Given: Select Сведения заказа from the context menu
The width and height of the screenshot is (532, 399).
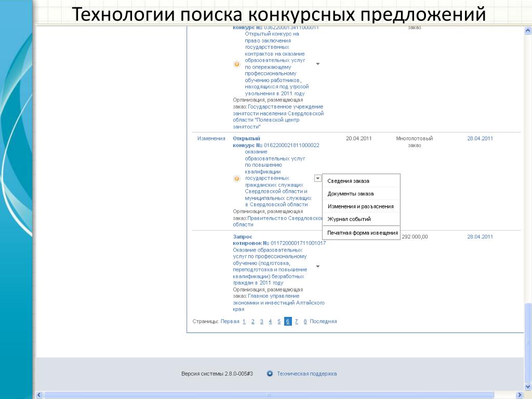Looking at the screenshot, I should (348, 181).
